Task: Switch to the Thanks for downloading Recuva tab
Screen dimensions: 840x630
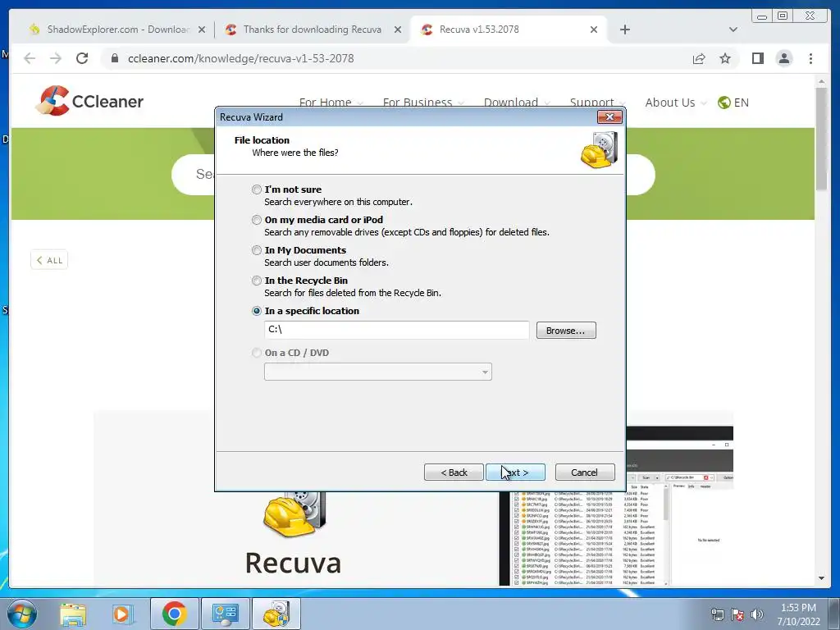Action: (x=313, y=30)
